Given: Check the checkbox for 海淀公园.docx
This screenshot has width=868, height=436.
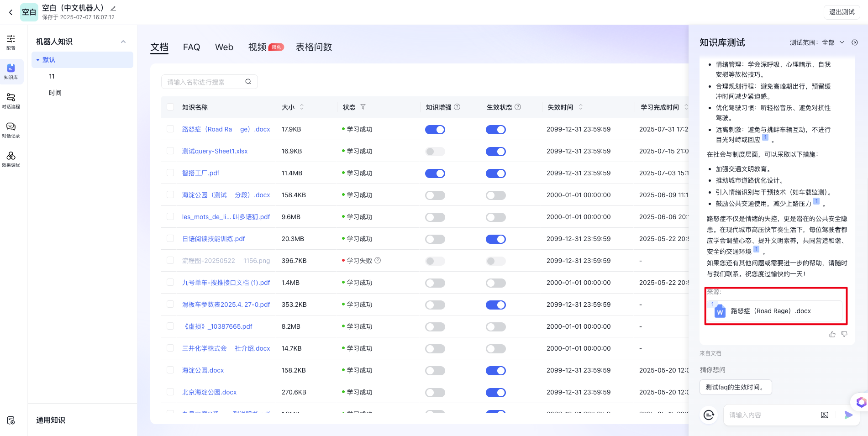Looking at the screenshot, I should coord(170,370).
